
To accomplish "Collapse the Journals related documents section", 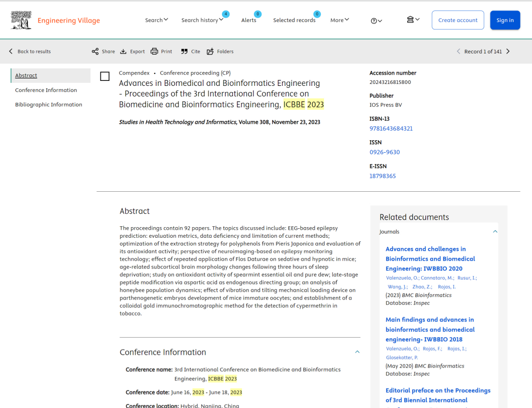I will click(495, 231).
